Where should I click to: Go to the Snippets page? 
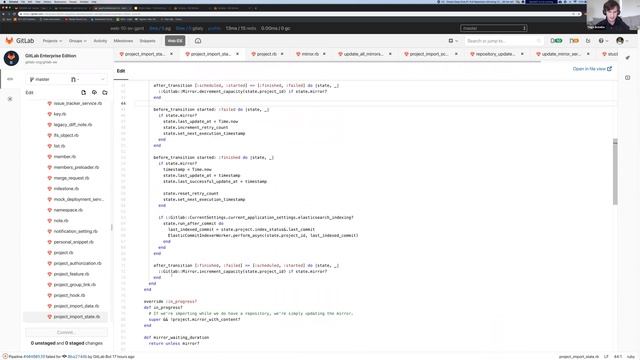(x=147, y=41)
